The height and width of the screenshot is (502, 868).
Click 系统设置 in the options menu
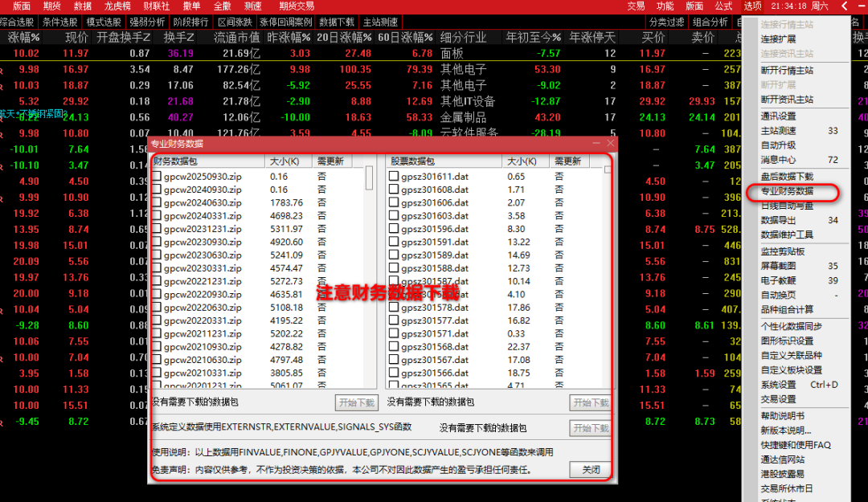click(778, 385)
